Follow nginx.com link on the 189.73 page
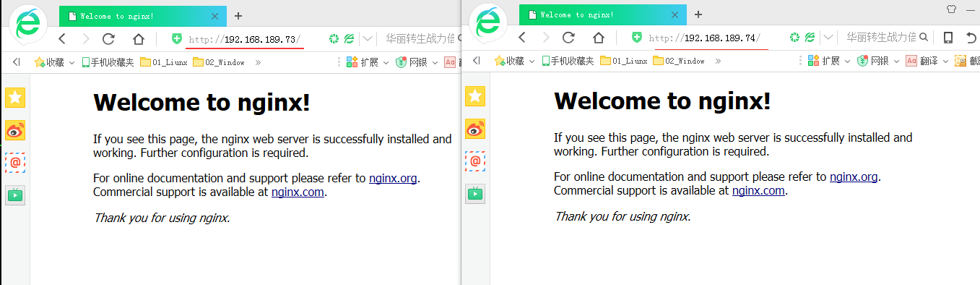 (298, 192)
